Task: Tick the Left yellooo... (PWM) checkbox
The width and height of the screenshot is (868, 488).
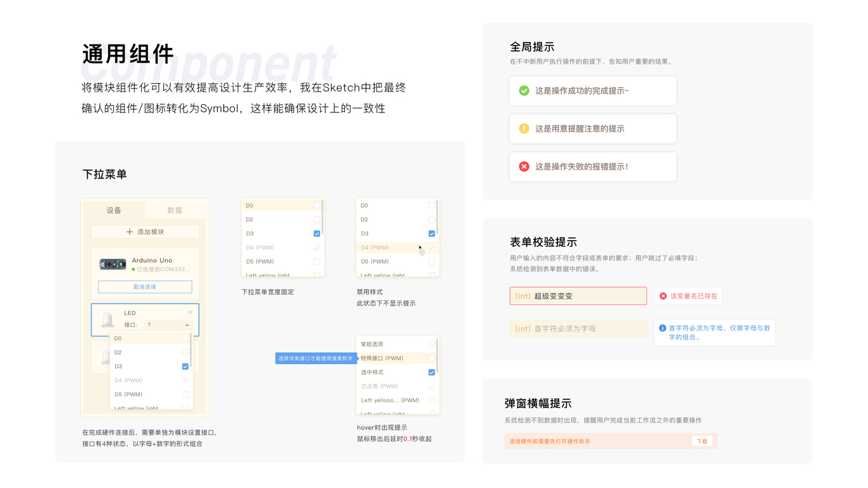Action: tap(431, 400)
